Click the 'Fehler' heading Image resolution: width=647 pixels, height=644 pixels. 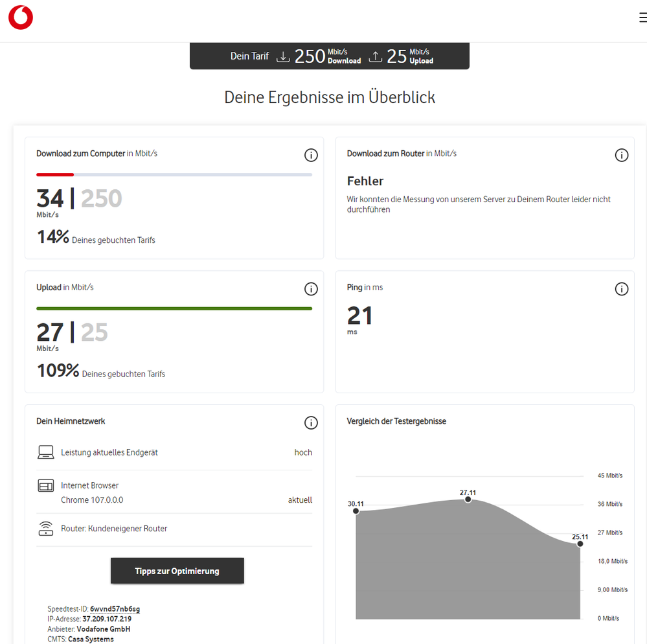[365, 181]
